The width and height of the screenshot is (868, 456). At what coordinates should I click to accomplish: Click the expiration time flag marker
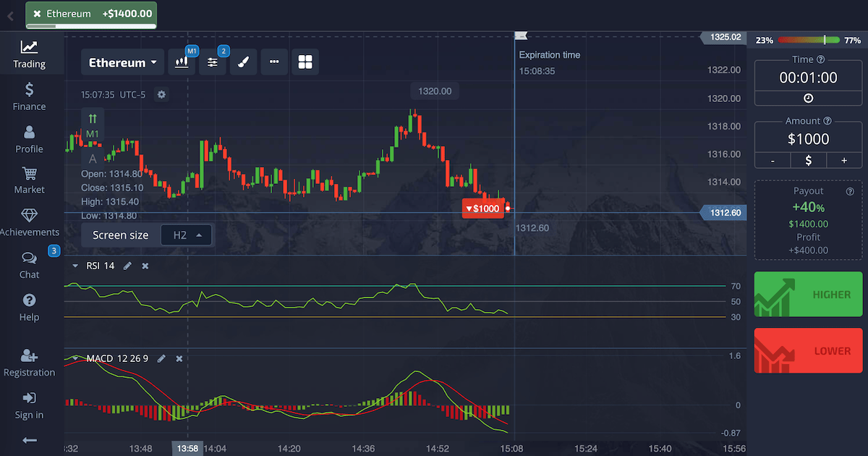point(521,35)
